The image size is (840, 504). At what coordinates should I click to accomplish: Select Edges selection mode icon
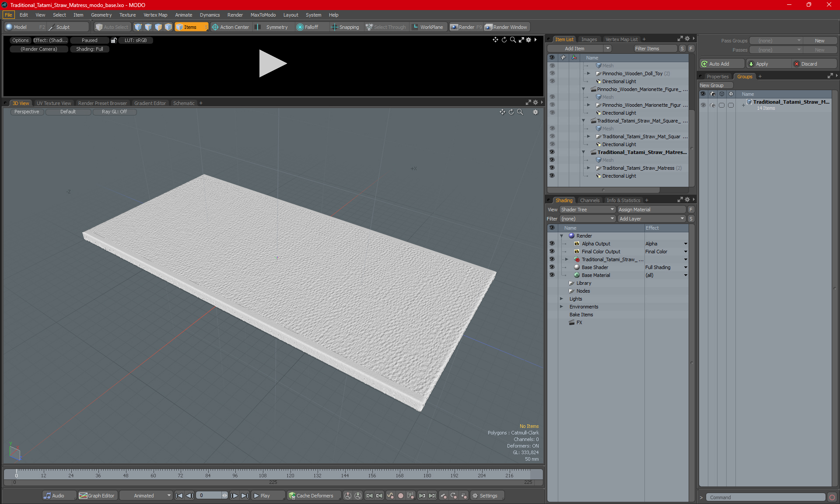[148, 27]
